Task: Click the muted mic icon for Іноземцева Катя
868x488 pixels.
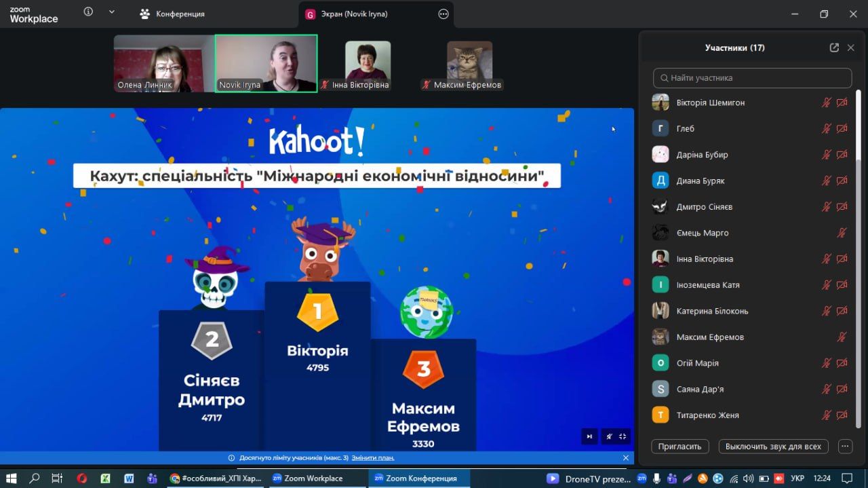Action: click(827, 285)
